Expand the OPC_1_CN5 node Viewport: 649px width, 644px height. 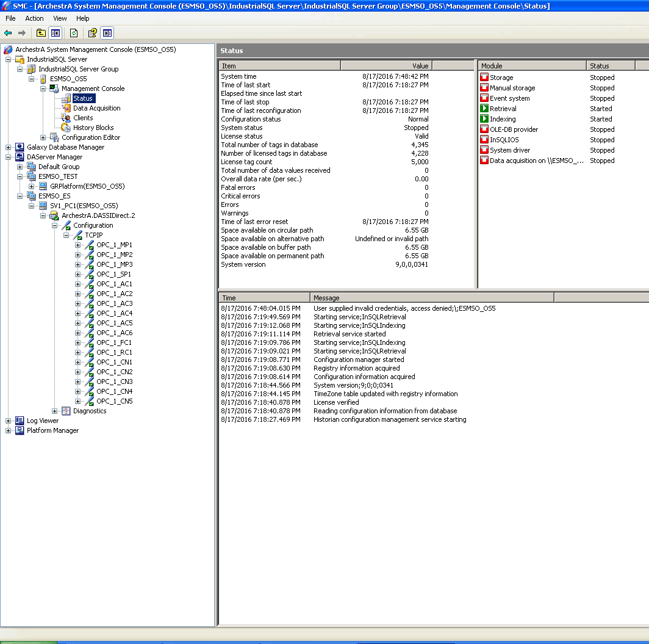pos(77,401)
